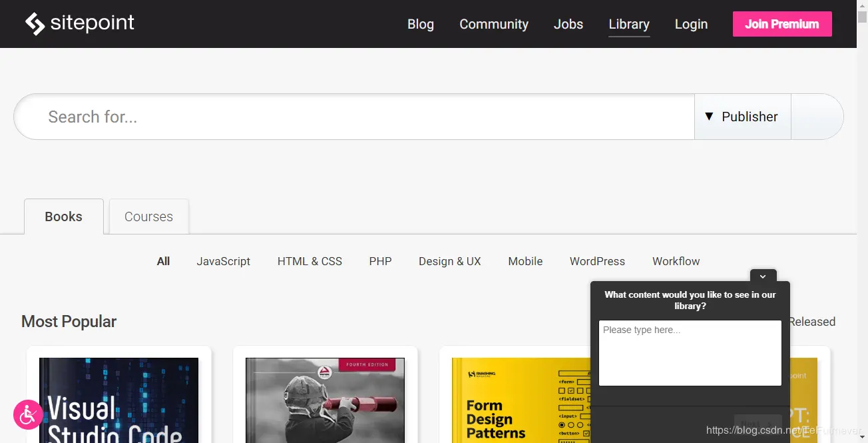Open the Jobs link
868x443 pixels.
(568, 24)
